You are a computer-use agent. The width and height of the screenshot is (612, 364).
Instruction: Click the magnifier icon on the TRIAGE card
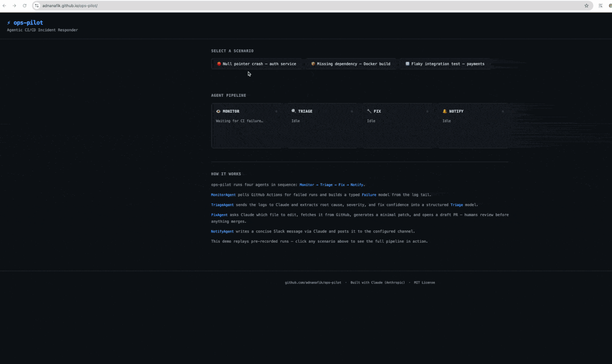click(293, 111)
